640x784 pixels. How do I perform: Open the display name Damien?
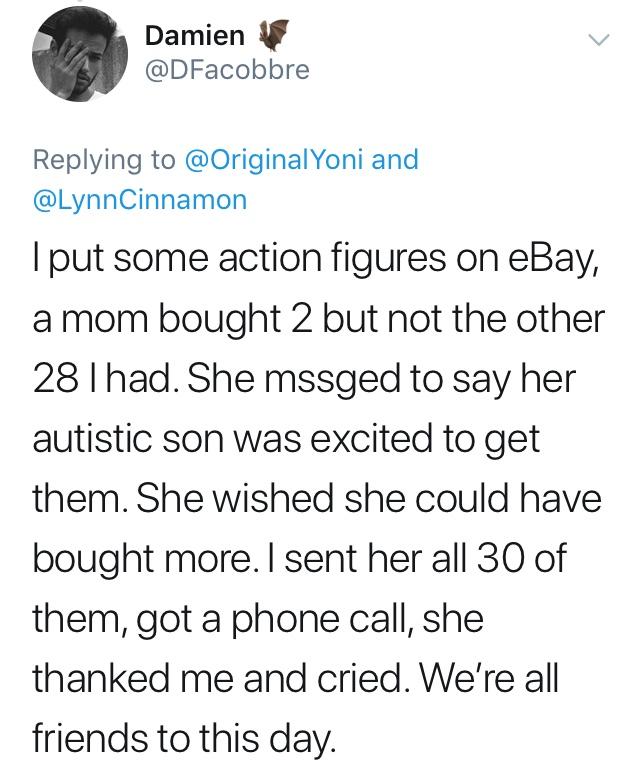[x=194, y=36]
